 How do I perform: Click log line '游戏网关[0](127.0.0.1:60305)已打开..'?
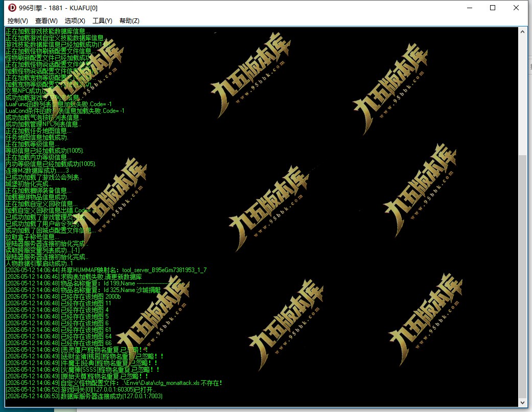(81, 390)
